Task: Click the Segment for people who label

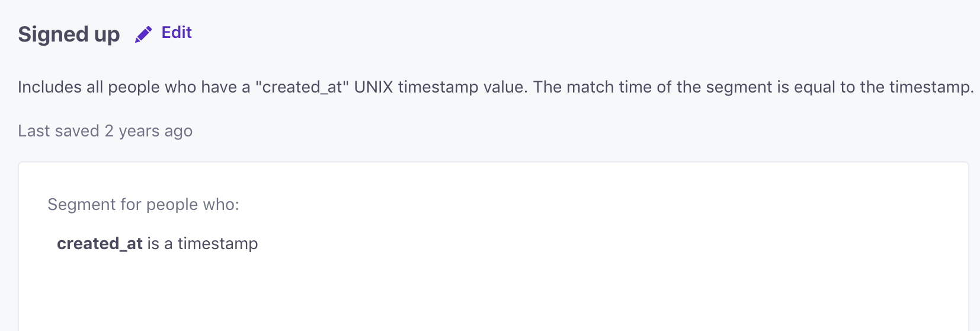Action: pos(143,205)
